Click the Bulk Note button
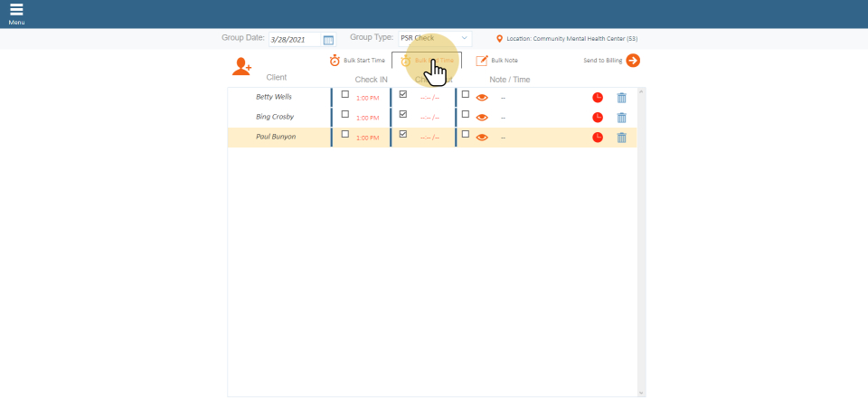The height and width of the screenshot is (400, 868). [496, 61]
